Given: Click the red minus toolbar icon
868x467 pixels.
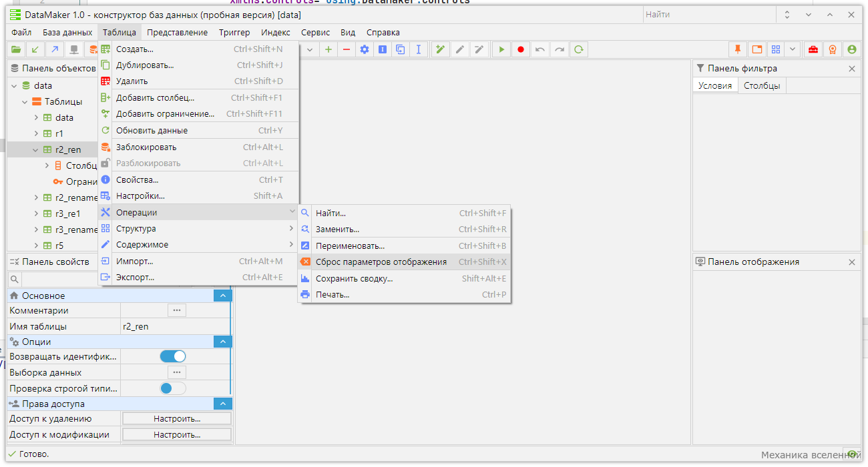Looking at the screenshot, I should click(x=347, y=49).
